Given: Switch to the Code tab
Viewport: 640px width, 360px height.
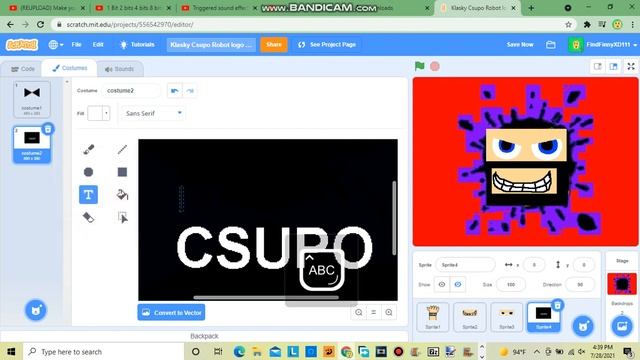Looking at the screenshot, I should tap(22, 69).
